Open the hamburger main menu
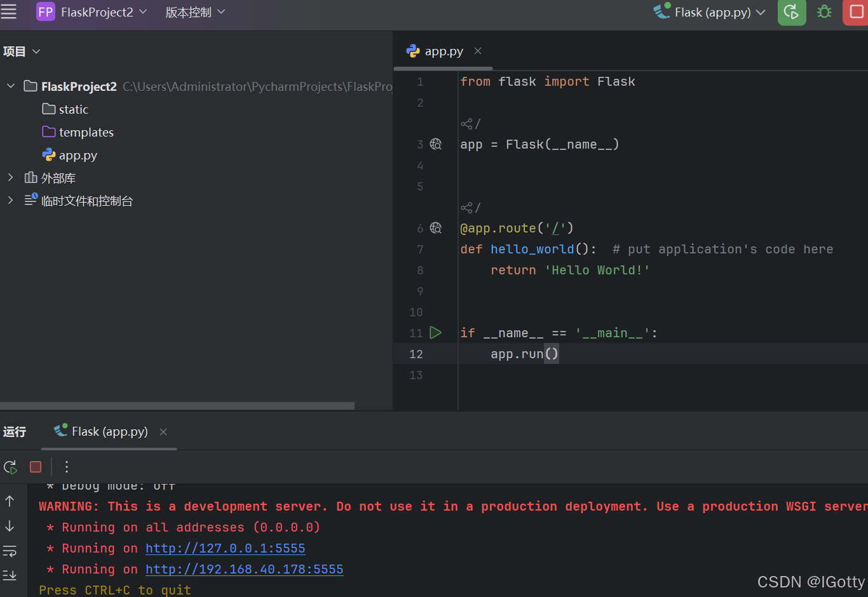 (x=9, y=11)
